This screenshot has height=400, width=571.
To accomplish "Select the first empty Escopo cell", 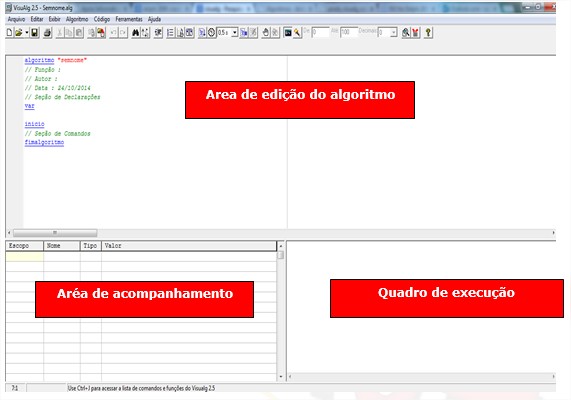I will (x=24, y=256).
